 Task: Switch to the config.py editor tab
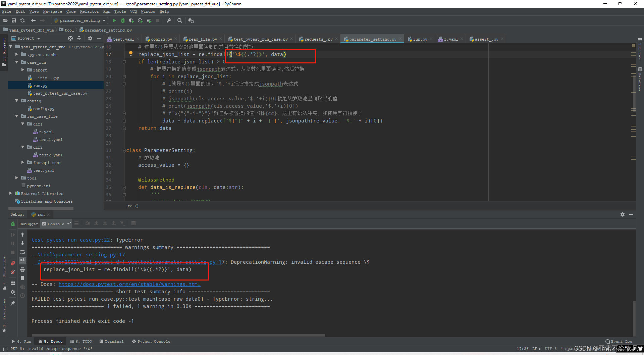coord(161,39)
